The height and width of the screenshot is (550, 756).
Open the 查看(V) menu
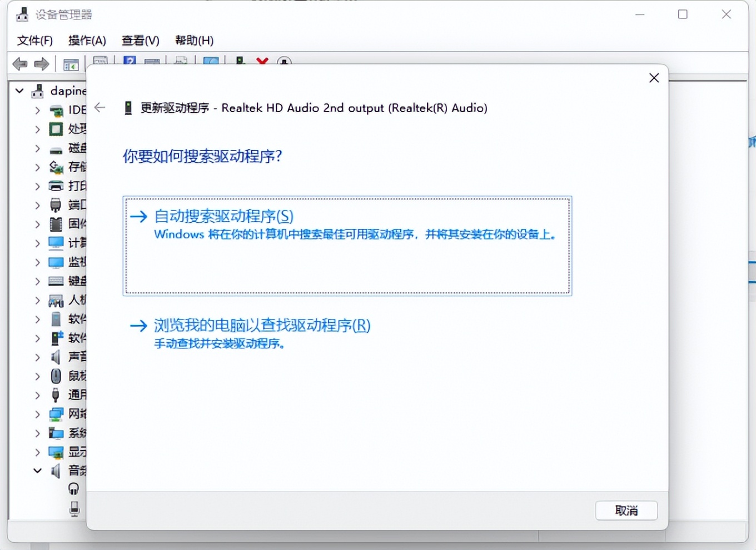(x=140, y=40)
